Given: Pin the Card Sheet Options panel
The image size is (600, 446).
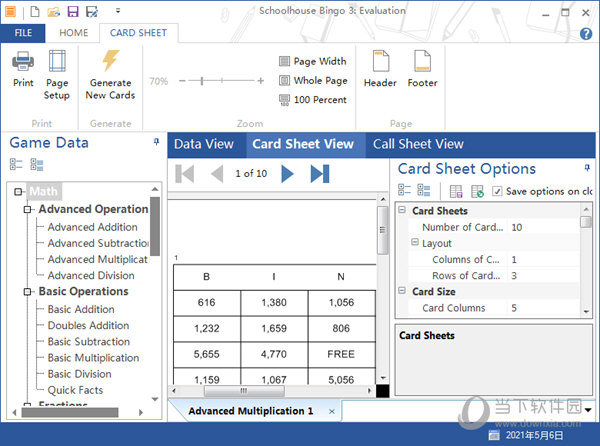Looking at the screenshot, I should [x=587, y=168].
